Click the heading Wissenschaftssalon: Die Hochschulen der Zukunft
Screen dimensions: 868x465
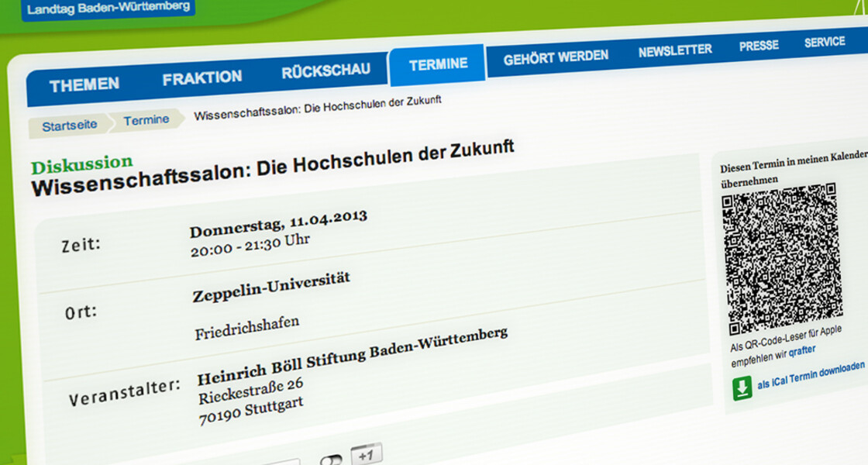(x=273, y=167)
